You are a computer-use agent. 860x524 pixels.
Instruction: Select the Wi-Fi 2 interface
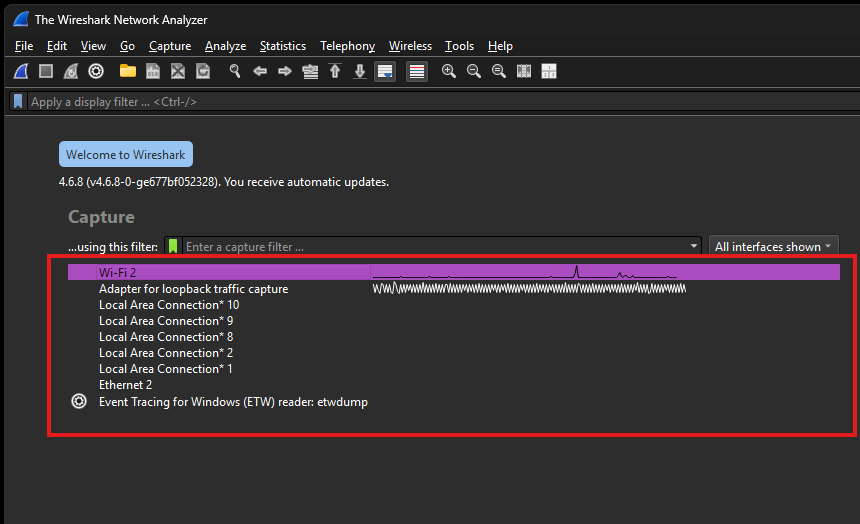click(x=454, y=272)
